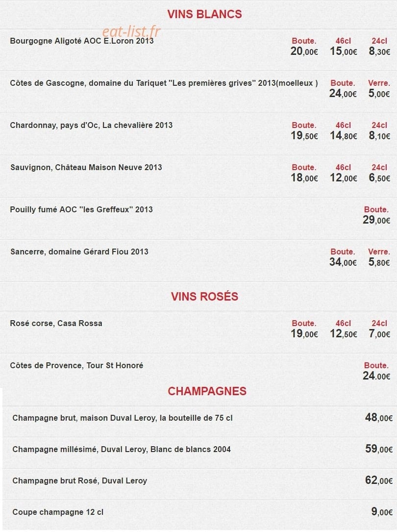397x532 pixels.
Task: Select Sancerre, domaine Gérard Fiou 2013
Action: 79,252
